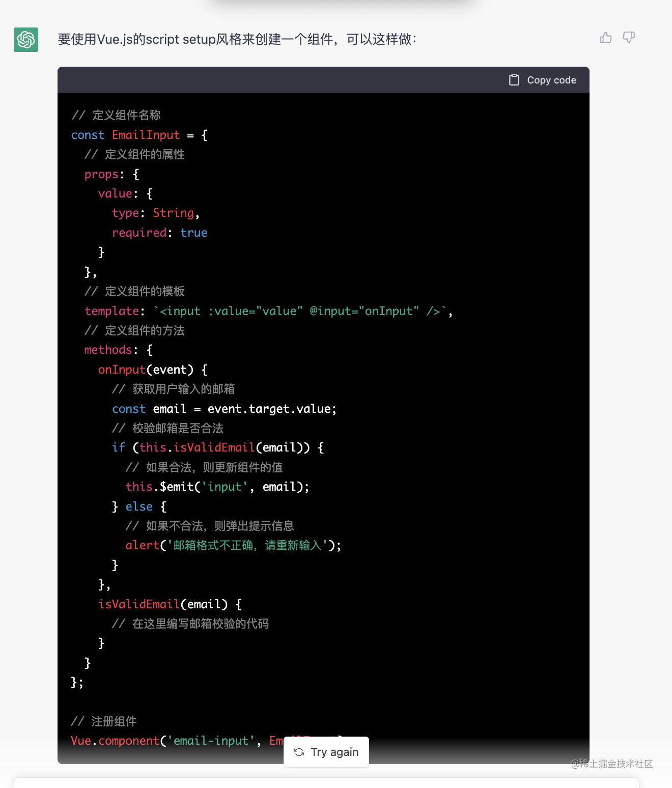Click the comment '// 定义组件的方法'
This screenshot has height=788, width=672.
(x=134, y=330)
